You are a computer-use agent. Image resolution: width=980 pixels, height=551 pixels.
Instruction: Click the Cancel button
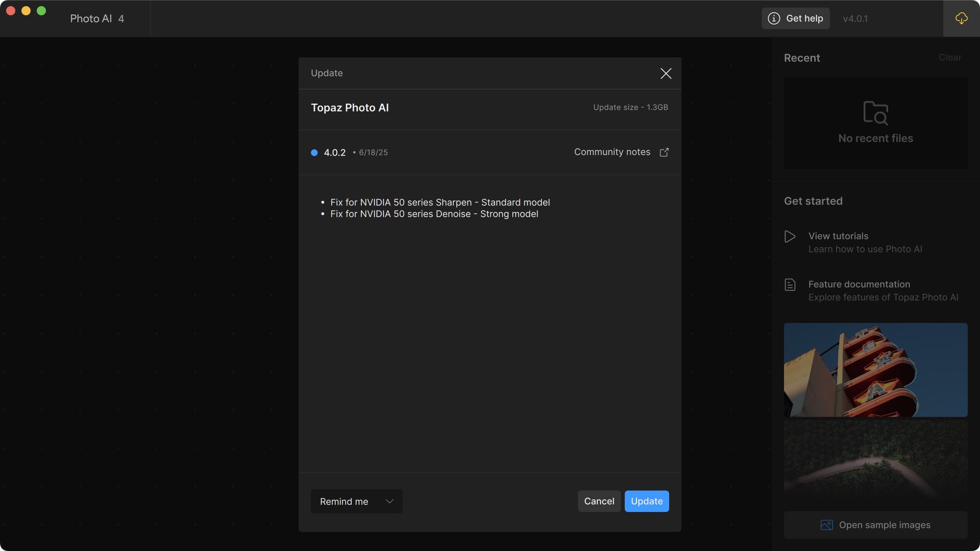599,501
